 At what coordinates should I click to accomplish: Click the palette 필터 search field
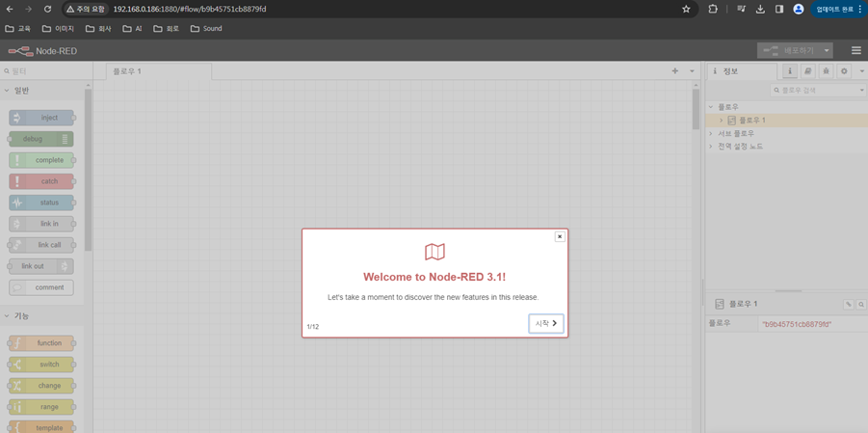[x=45, y=71]
